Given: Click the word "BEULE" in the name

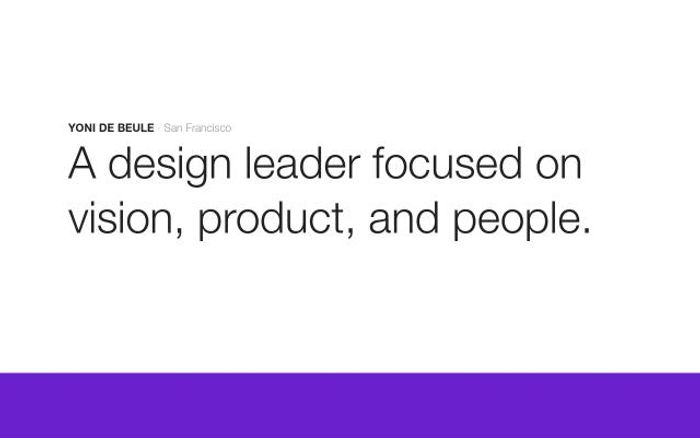Looking at the screenshot, I should click(x=136, y=128).
